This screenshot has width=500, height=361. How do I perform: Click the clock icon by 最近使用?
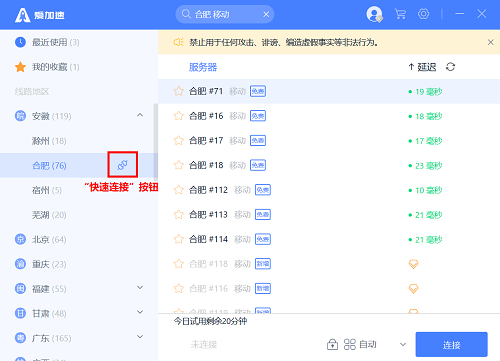20,42
